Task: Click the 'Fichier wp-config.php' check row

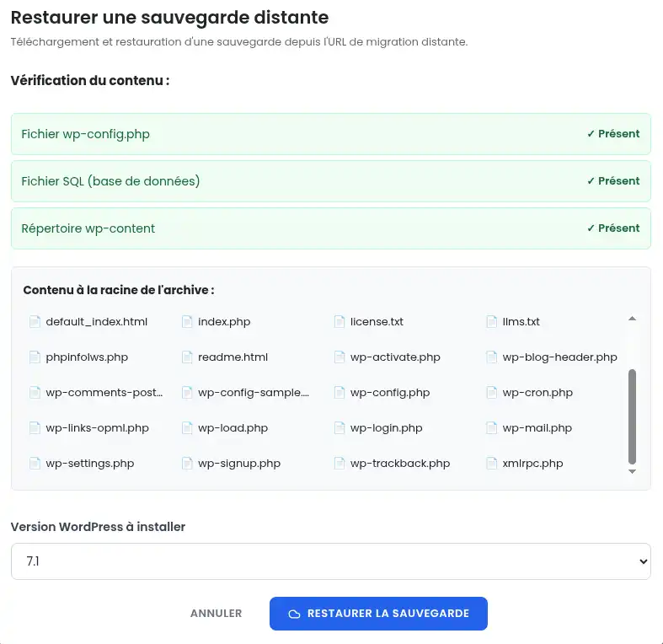Action: coord(330,134)
